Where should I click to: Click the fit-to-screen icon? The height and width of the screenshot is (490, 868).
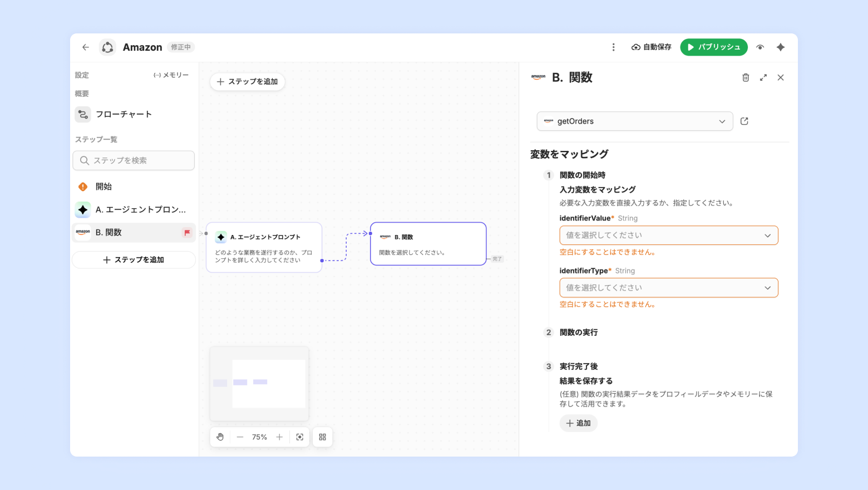tap(300, 437)
